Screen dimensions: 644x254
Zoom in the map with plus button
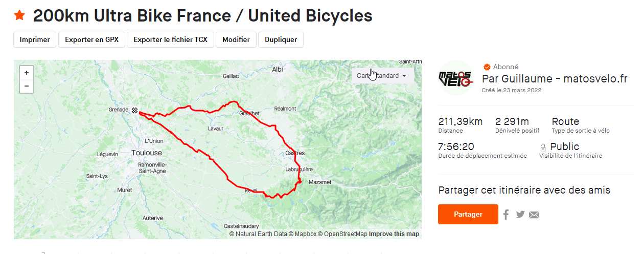click(27, 73)
